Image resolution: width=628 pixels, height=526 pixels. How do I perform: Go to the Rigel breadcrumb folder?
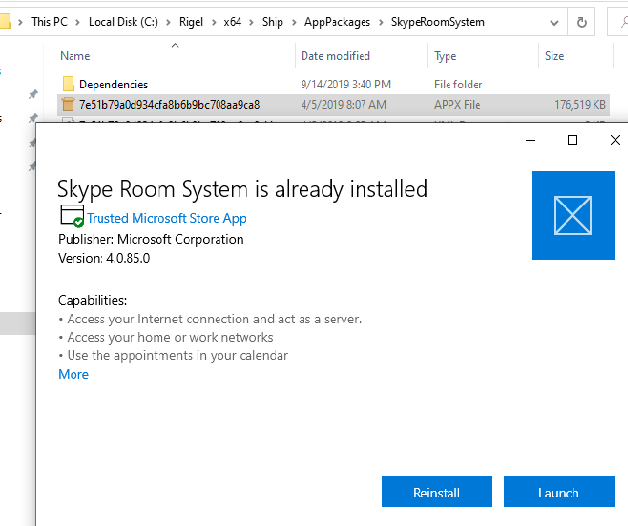click(191, 22)
